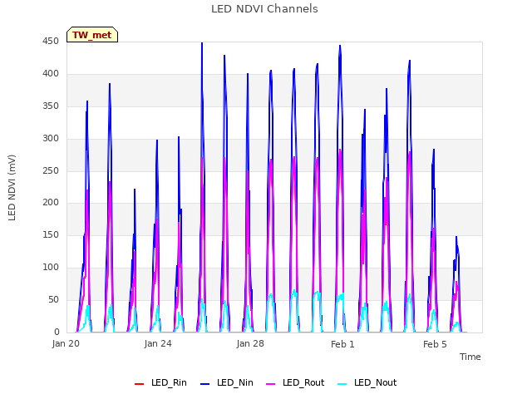Click the Feb 5 x-axis tick label

435,344
